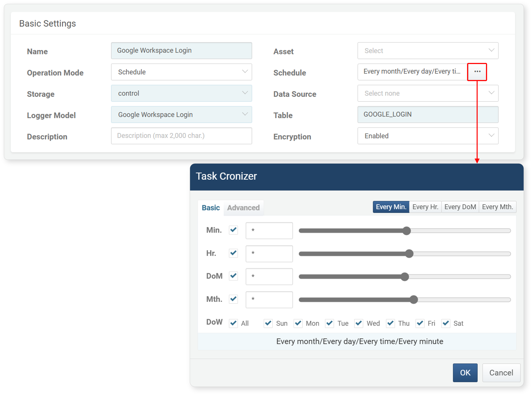Toggle the Hr. checkbox
Image resolution: width=532 pixels, height=395 pixels.
pos(233,253)
